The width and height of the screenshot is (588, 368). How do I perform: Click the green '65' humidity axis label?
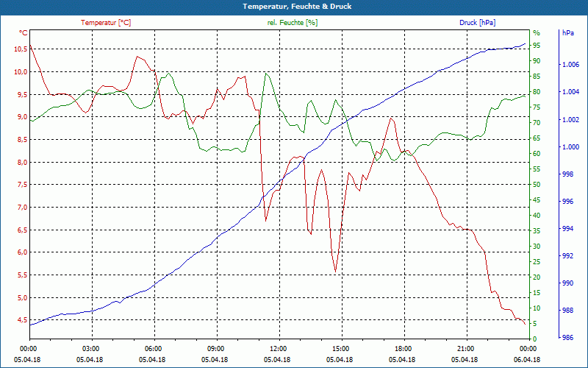[x=537, y=138]
